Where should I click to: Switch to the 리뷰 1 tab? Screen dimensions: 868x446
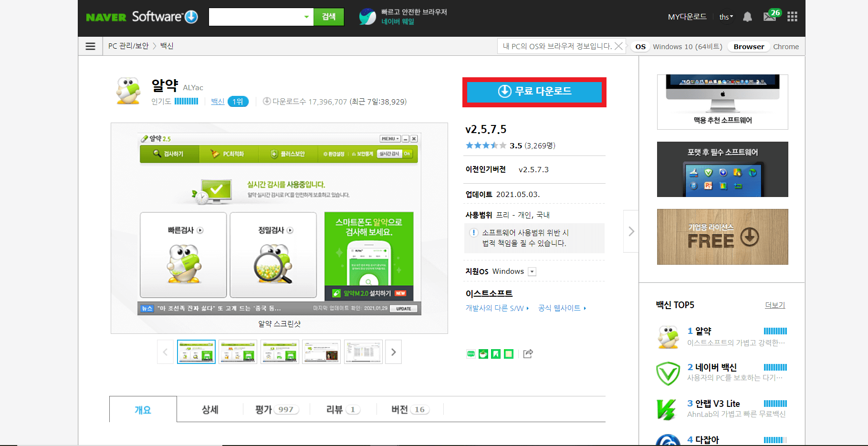coord(344,409)
